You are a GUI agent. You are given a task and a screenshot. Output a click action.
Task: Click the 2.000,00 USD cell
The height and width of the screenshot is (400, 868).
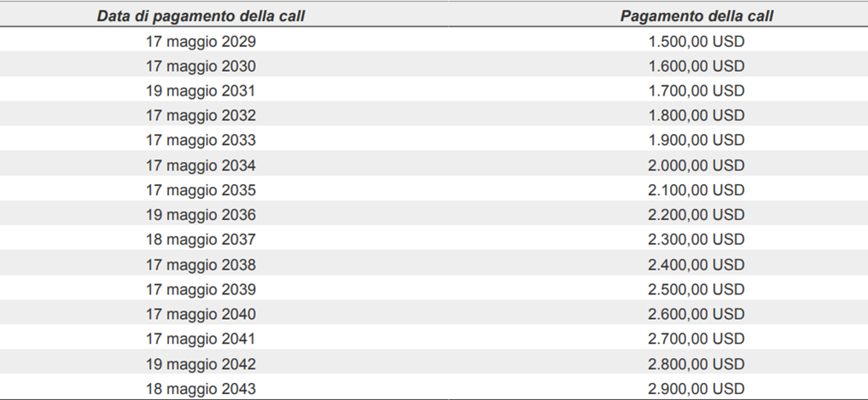[696, 165]
